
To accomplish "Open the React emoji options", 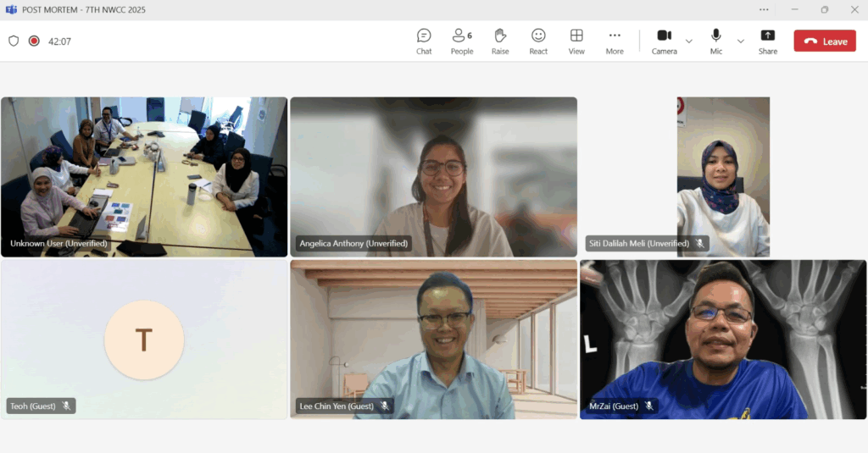I will 538,41.
